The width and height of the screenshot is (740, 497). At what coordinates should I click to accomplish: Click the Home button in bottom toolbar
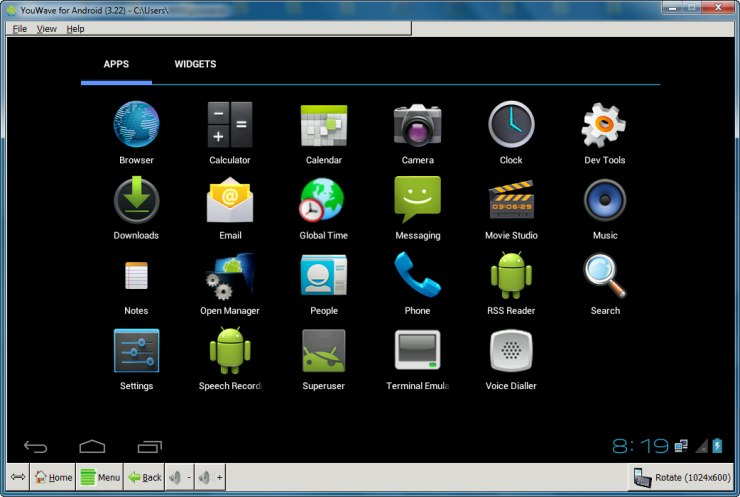(x=53, y=477)
